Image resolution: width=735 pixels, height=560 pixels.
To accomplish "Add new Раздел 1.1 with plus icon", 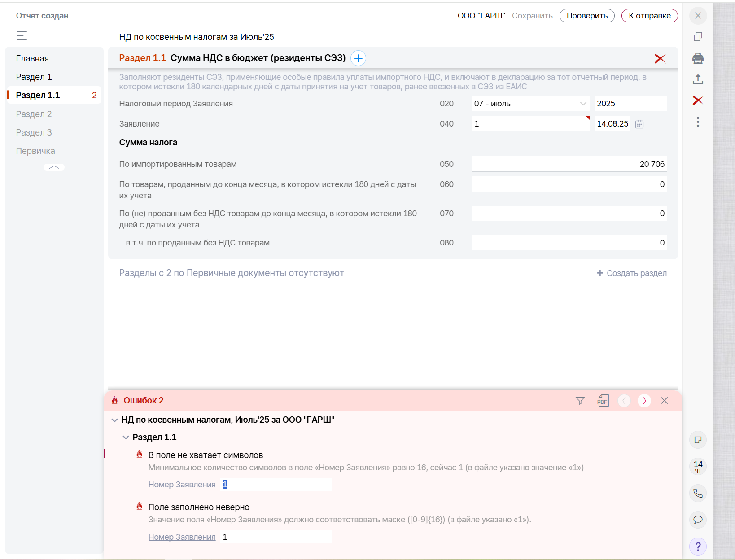I will [x=358, y=58].
